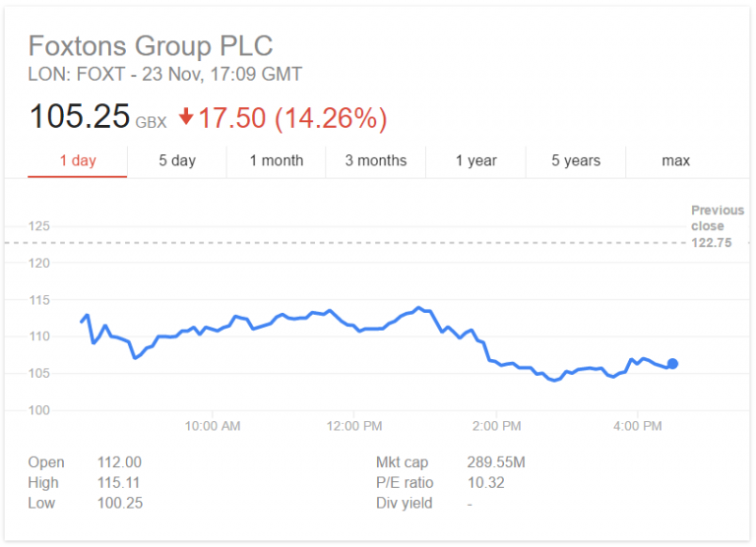Click the LON: FOXT ticker subtitle
This screenshot has height=547, width=756.
pyautogui.click(x=164, y=74)
